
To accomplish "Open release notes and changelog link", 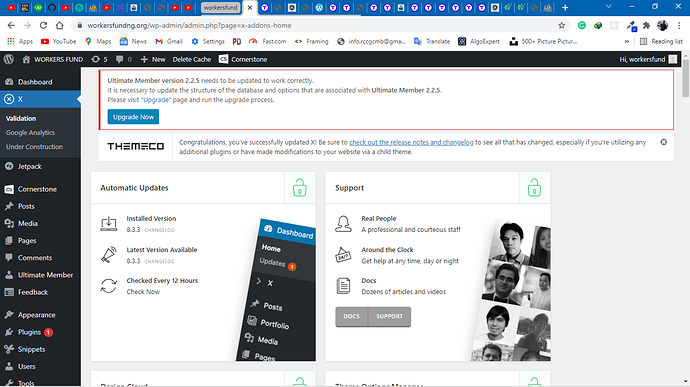I will 411,142.
